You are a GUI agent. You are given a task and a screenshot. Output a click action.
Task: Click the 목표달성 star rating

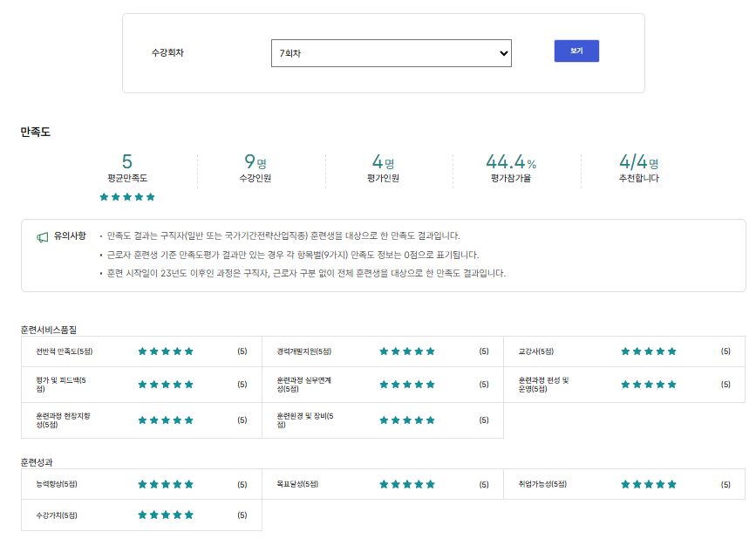(407, 484)
